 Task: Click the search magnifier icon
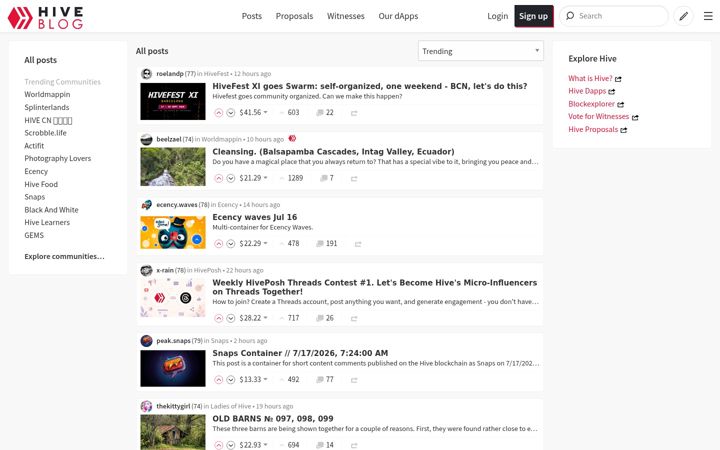[x=570, y=16]
